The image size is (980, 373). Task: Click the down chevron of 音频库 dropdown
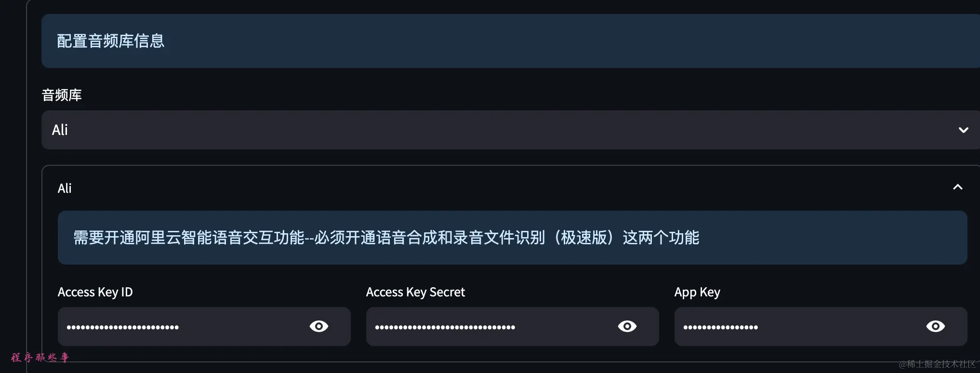click(x=963, y=130)
